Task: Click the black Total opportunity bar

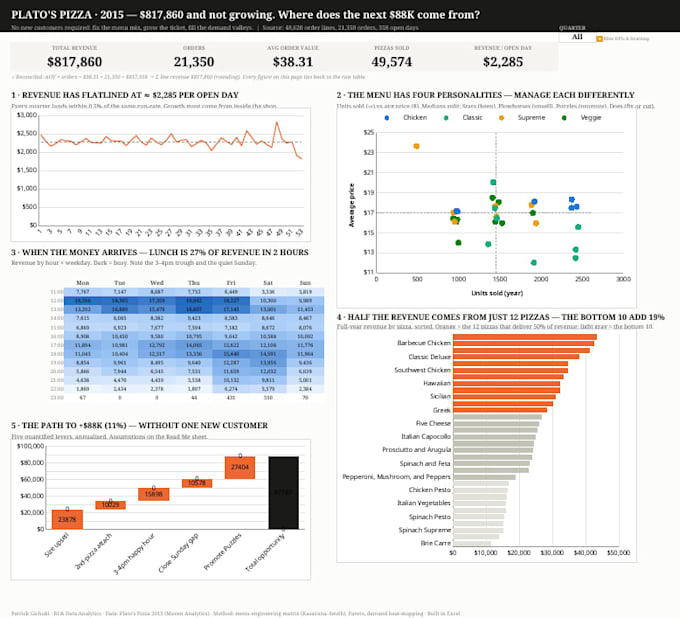Action: 284,493
